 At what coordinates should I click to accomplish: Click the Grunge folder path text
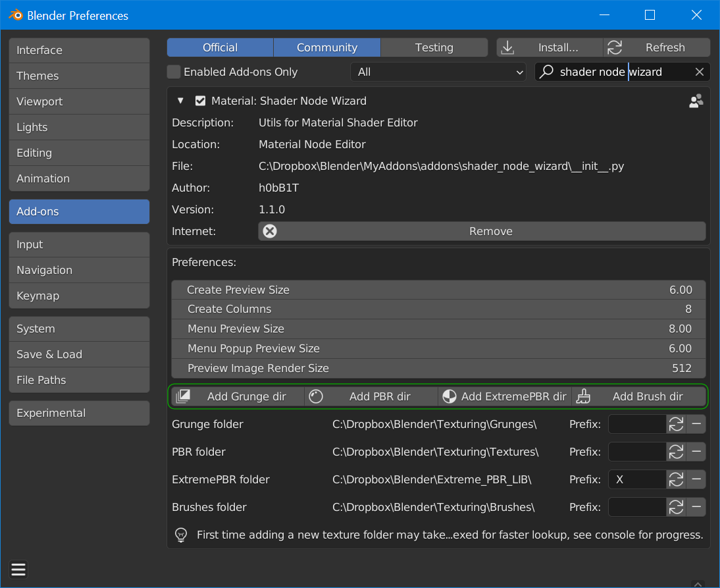coord(434,424)
